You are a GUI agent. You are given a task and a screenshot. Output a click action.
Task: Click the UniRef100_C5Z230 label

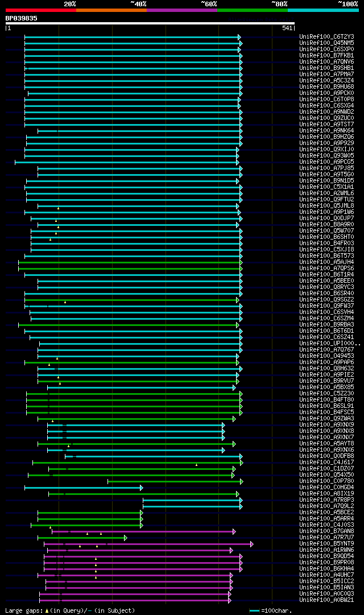tap(326, 394)
